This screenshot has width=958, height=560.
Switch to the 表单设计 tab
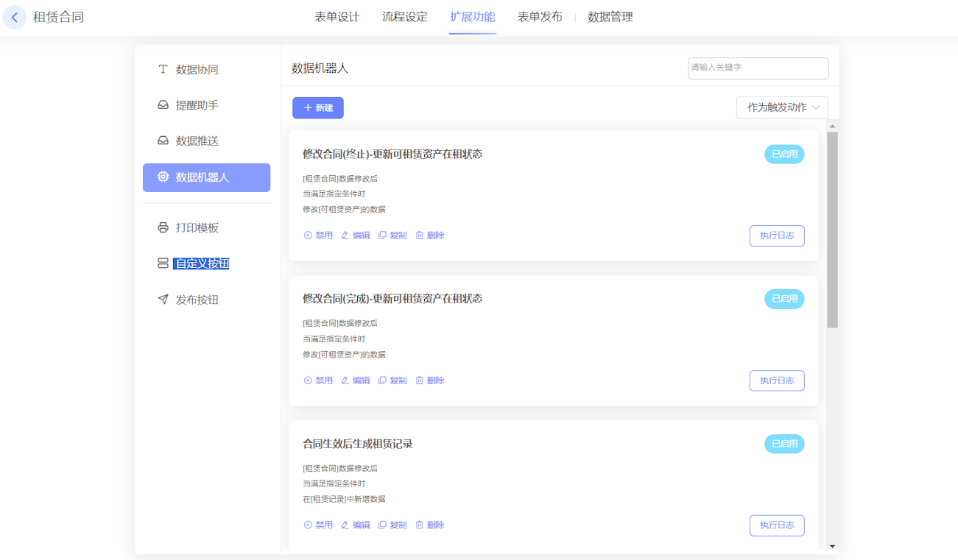[x=337, y=17]
